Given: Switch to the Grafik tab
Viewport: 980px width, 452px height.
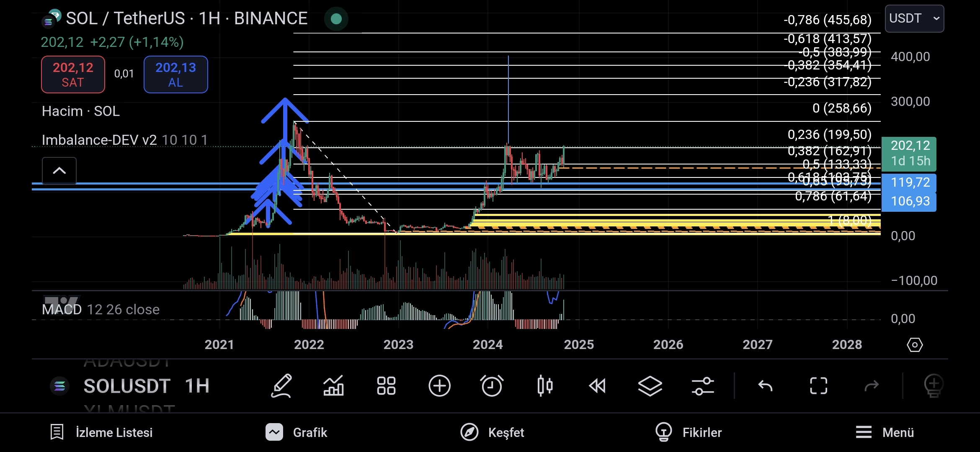Looking at the screenshot, I should point(297,432).
